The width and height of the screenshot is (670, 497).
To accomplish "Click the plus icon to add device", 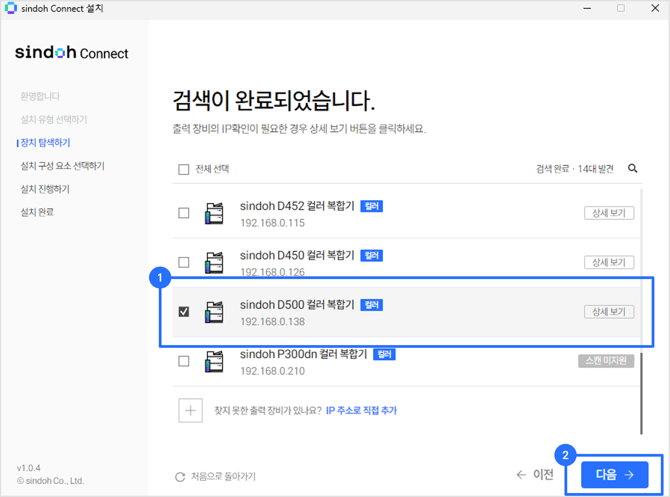I will pyautogui.click(x=191, y=410).
